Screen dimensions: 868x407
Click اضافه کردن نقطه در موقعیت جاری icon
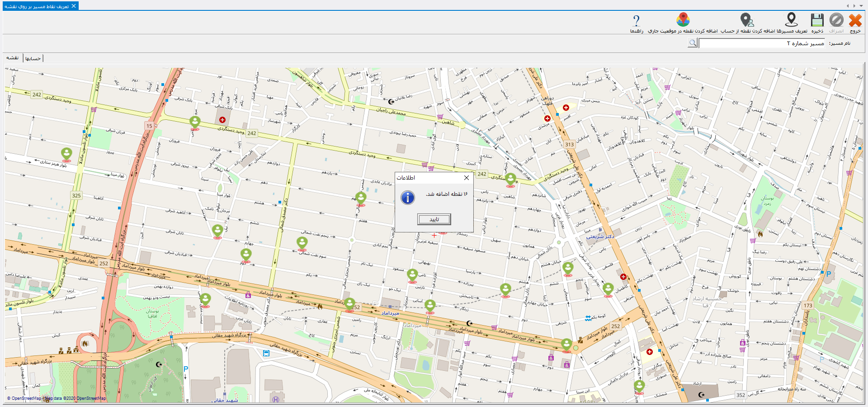pyautogui.click(x=683, y=20)
